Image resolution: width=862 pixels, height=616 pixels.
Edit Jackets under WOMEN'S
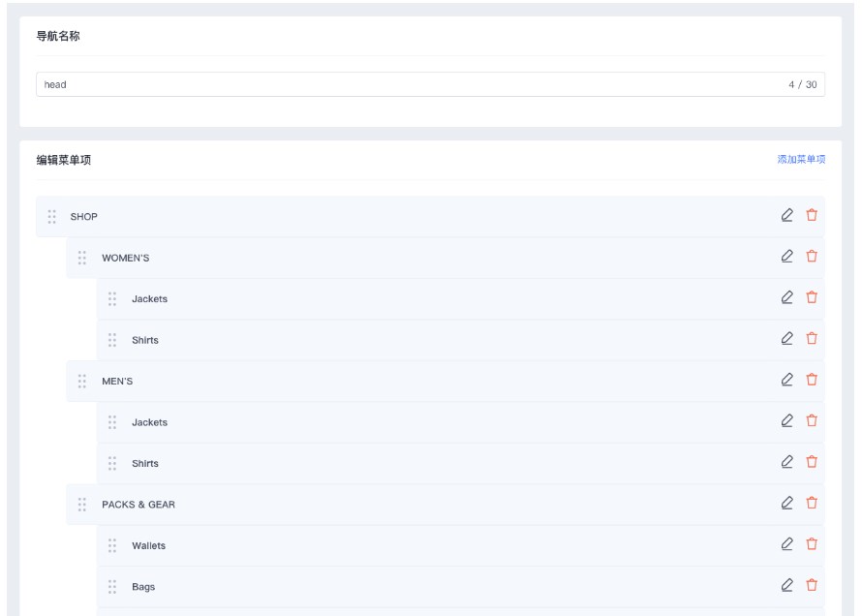(x=786, y=298)
